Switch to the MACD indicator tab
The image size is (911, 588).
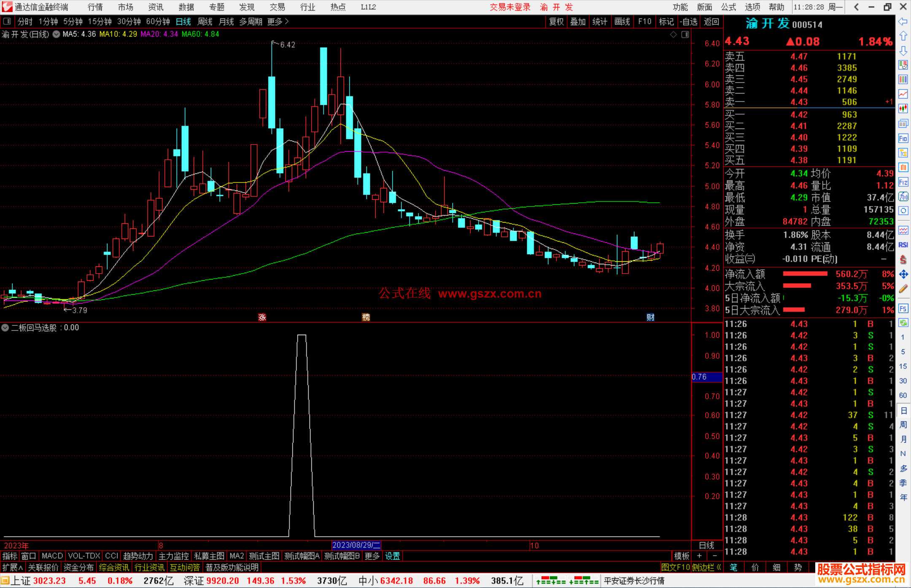coord(52,556)
